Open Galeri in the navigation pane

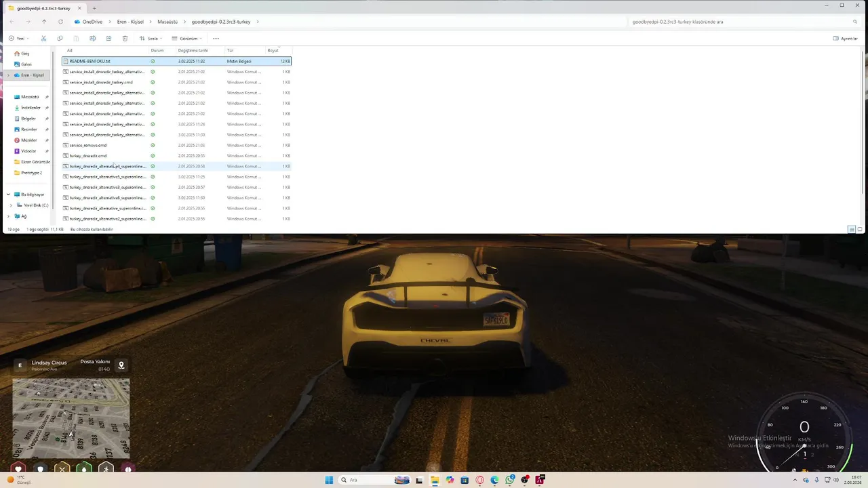tap(26, 64)
